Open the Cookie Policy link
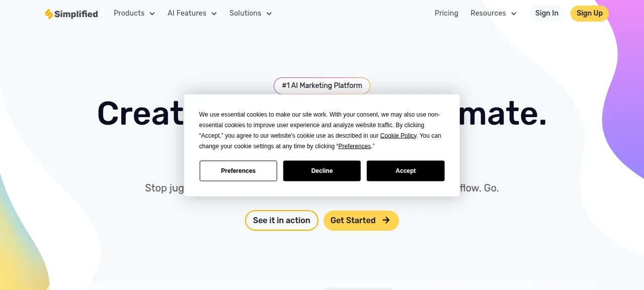This screenshot has width=644, height=290. 398,136
